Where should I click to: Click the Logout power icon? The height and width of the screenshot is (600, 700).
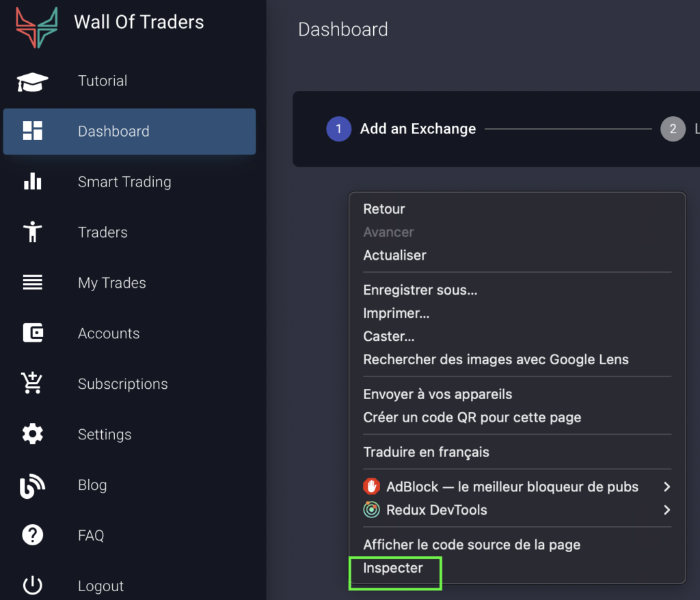click(31, 584)
